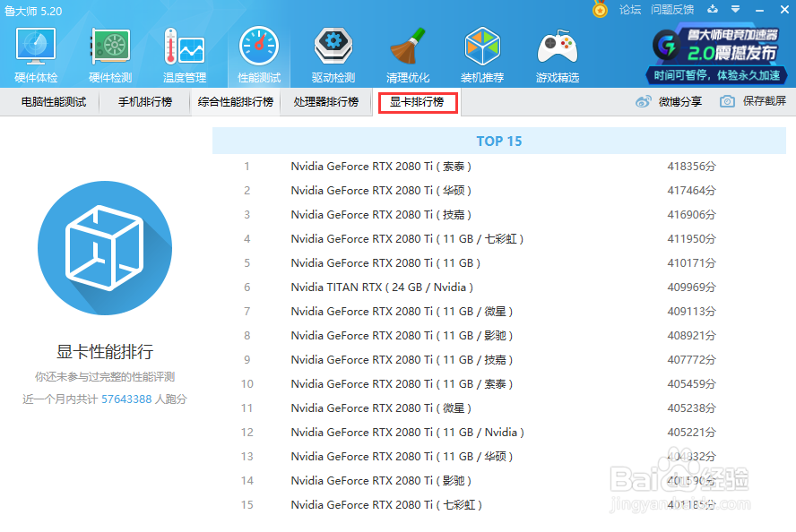Screen dimensions: 796x532
Task: Click the 你还未参与过完整的性能评测 notice
Action: [105, 377]
